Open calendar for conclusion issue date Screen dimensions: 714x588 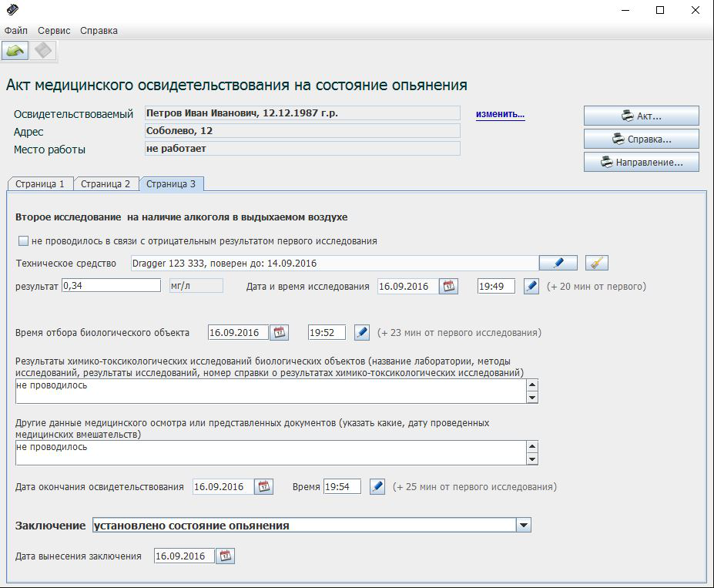pyautogui.click(x=226, y=556)
